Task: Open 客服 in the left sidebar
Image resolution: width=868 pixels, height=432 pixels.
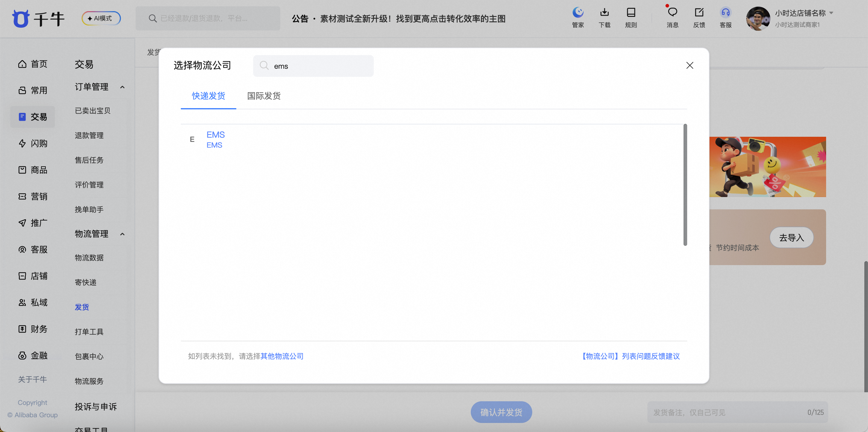Action: tap(33, 249)
